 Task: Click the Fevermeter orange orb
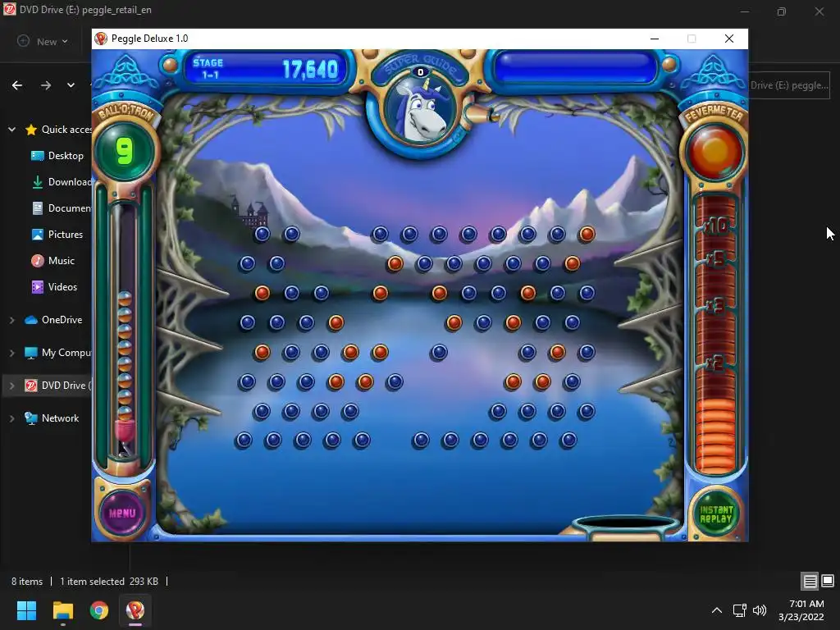[714, 151]
